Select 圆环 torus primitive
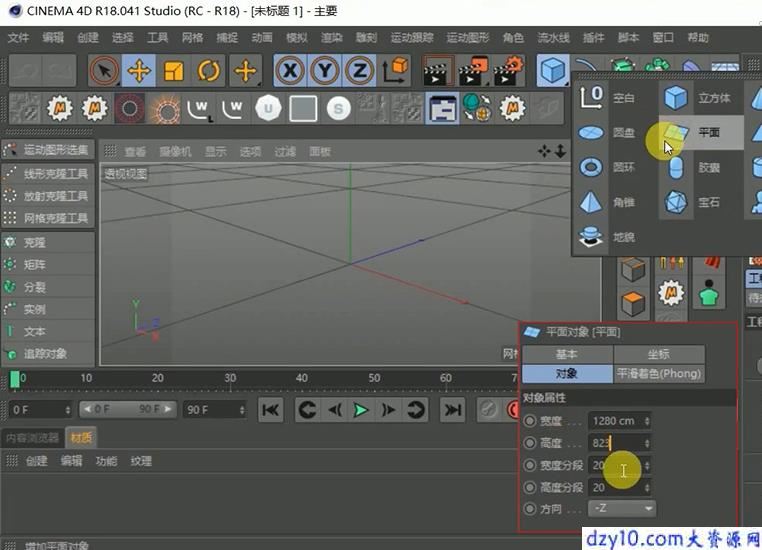Viewport: 762px width, 550px height. tap(607, 167)
